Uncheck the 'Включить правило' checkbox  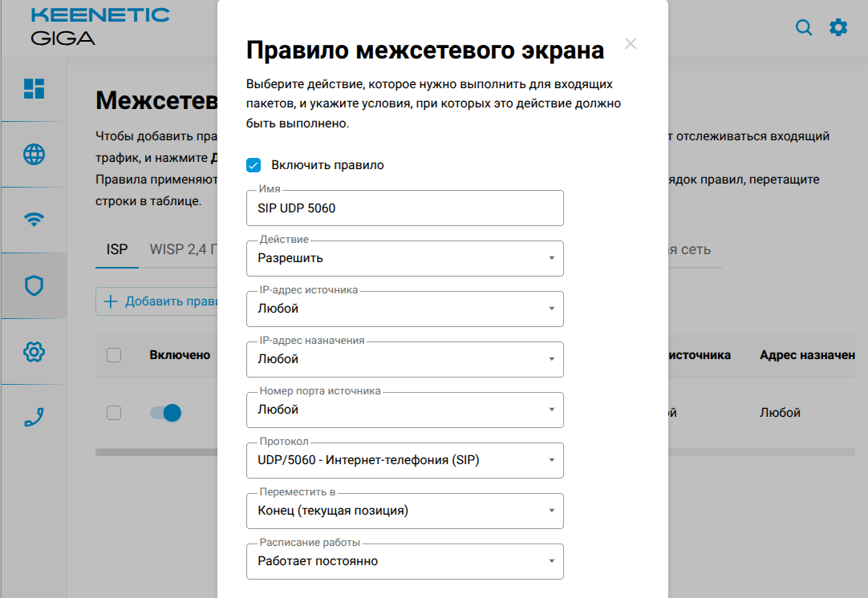click(254, 165)
